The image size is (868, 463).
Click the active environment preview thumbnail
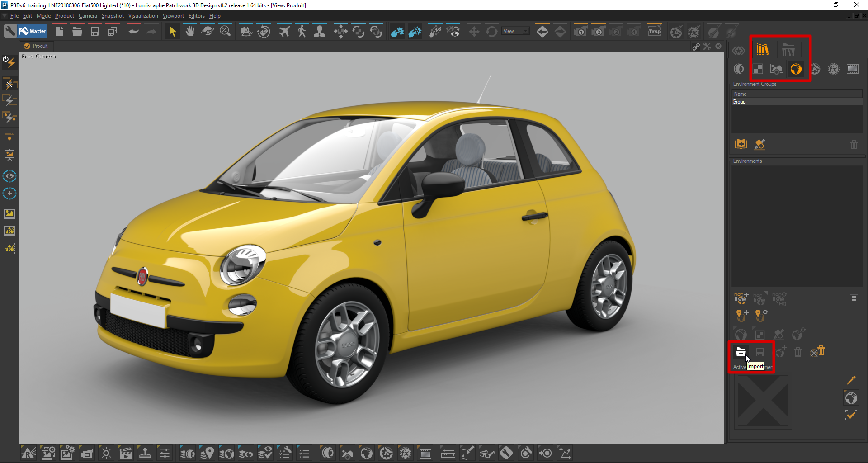[763, 401]
